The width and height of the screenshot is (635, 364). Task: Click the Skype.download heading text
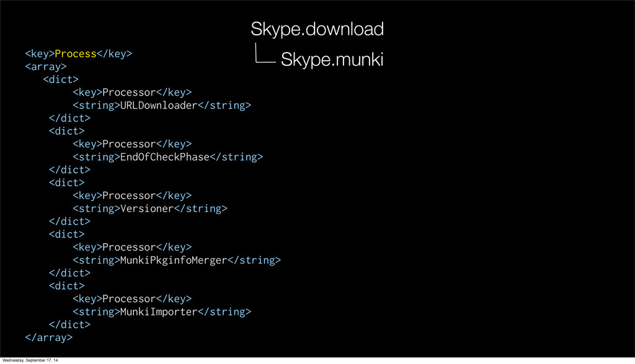[317, 29]
